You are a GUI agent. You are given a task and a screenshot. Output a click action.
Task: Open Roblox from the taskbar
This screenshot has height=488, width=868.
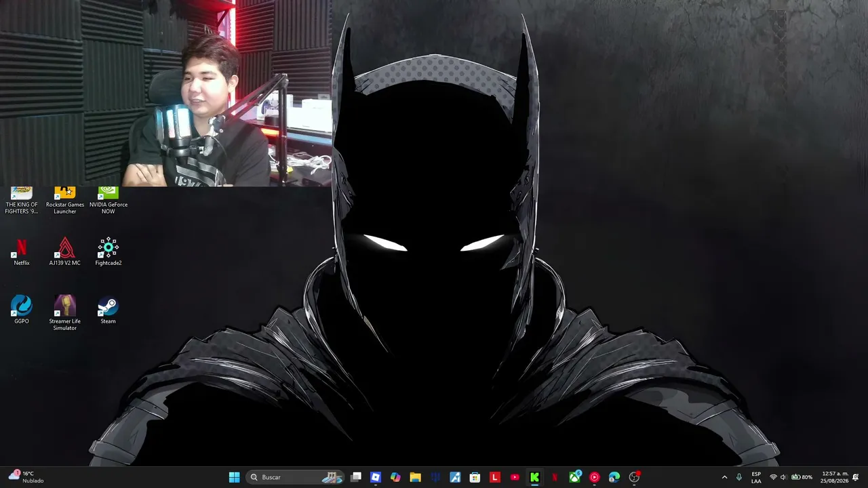[x=376, y=477]
